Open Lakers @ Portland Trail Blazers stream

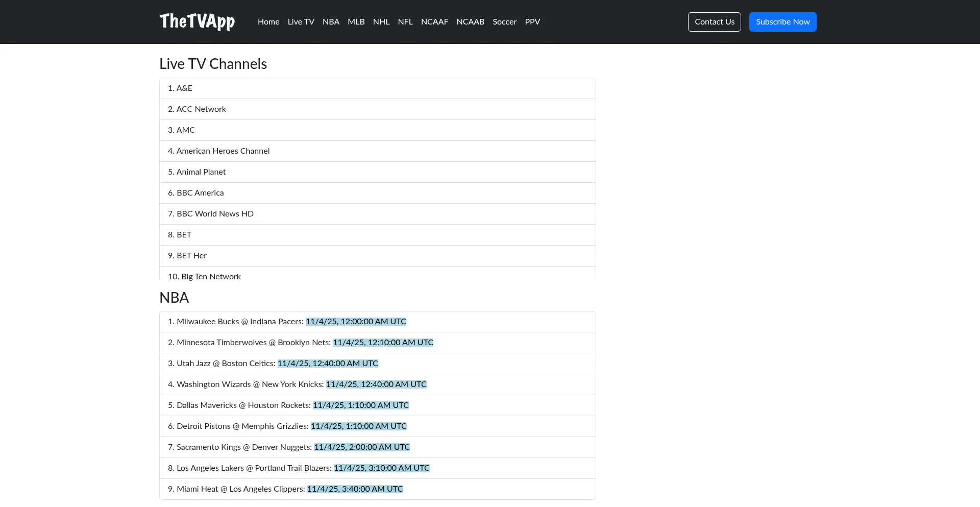254,468
